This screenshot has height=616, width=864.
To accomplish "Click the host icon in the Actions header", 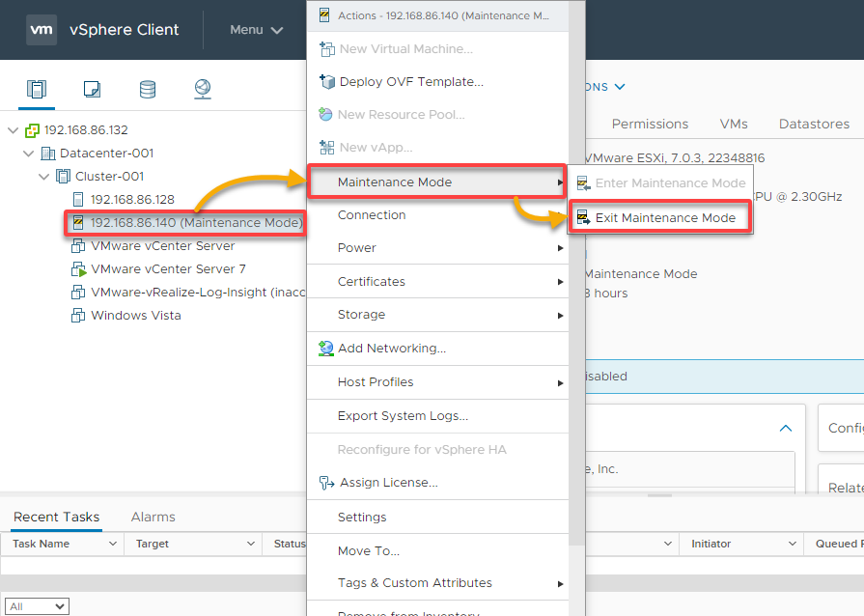I will tap(324, 15).
